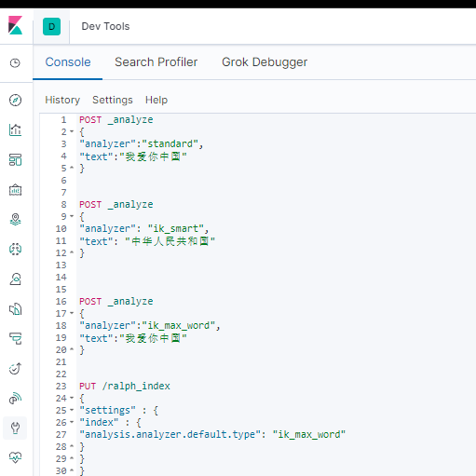Open the D space avatar
This screenshot has height=476, width=476.
pos(51,26)
